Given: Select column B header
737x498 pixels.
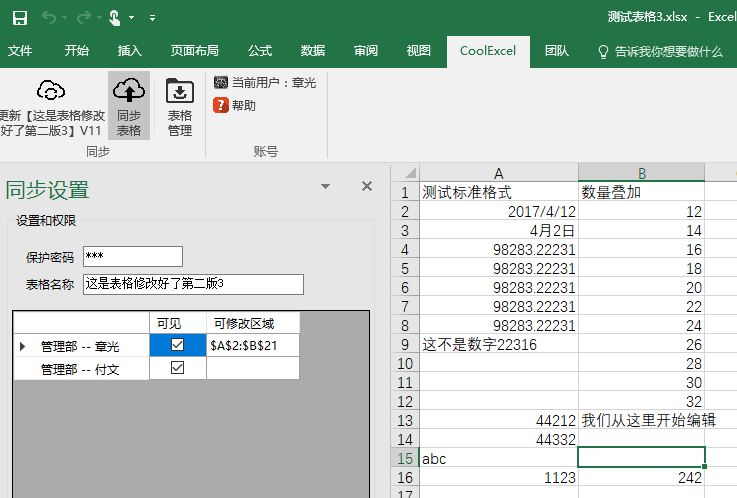Looking at the screenshot, I should coord(641,174).
